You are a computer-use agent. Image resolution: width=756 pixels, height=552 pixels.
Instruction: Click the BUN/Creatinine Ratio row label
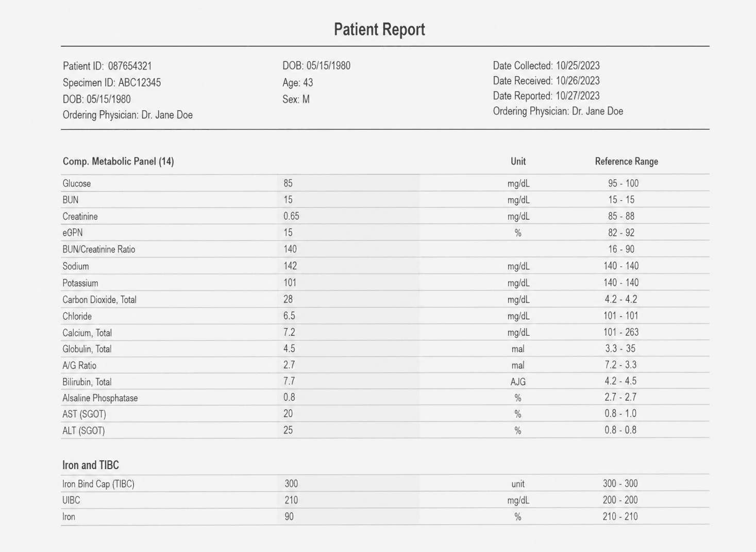coord(99,249)
